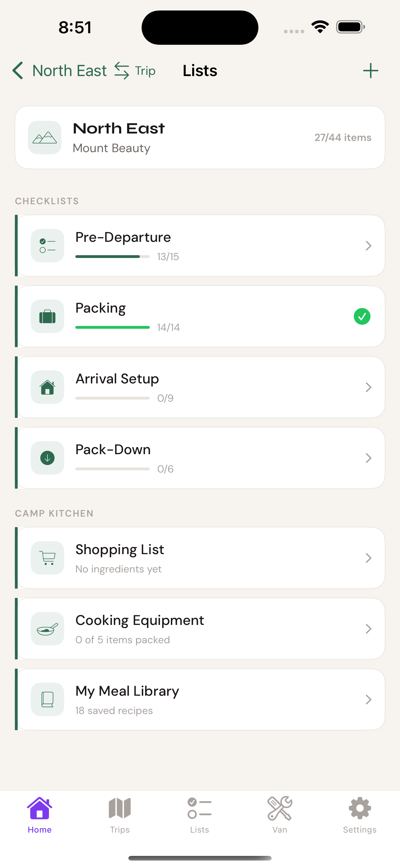Tap the mountain icon on North East card
Image resolution: width=400 pixels, height=868 pixels.
[x=45, y=138]
